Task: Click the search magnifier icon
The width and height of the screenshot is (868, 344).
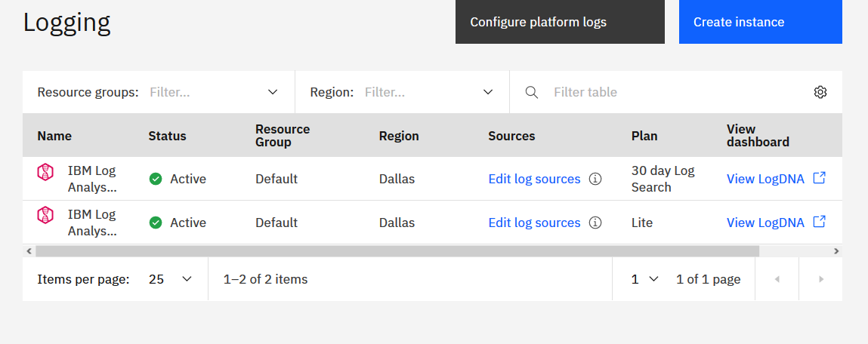Action: pyautogui.click(x=531, y=92)
